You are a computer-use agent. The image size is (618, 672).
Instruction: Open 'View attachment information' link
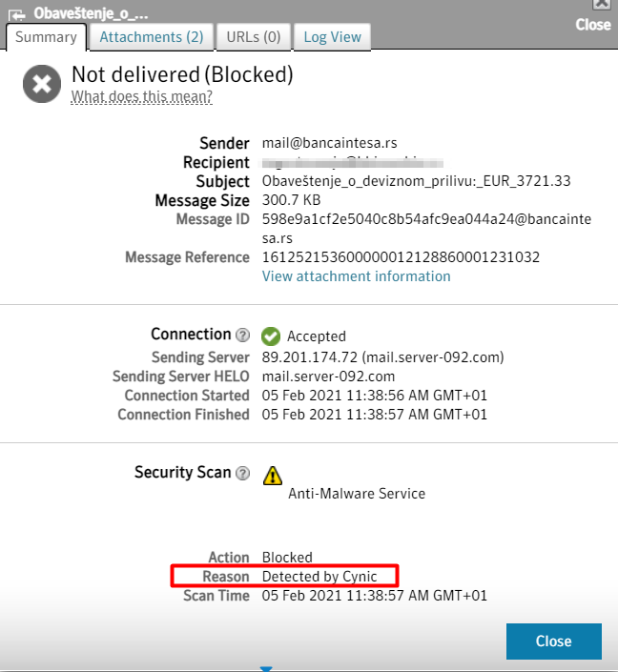tap(356, 276)
